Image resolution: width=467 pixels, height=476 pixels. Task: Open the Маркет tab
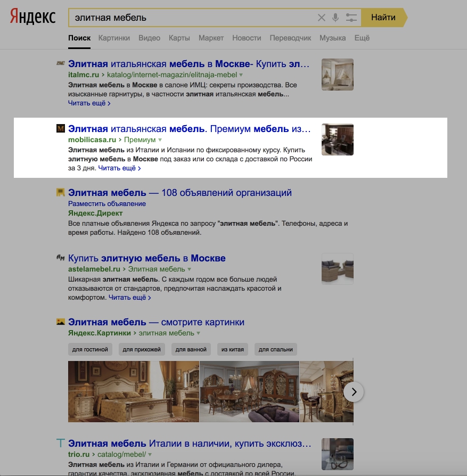[x=211, y=38]
